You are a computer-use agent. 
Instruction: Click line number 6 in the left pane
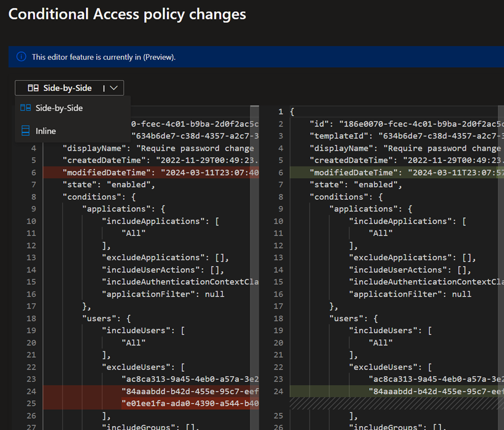(33, 172)
